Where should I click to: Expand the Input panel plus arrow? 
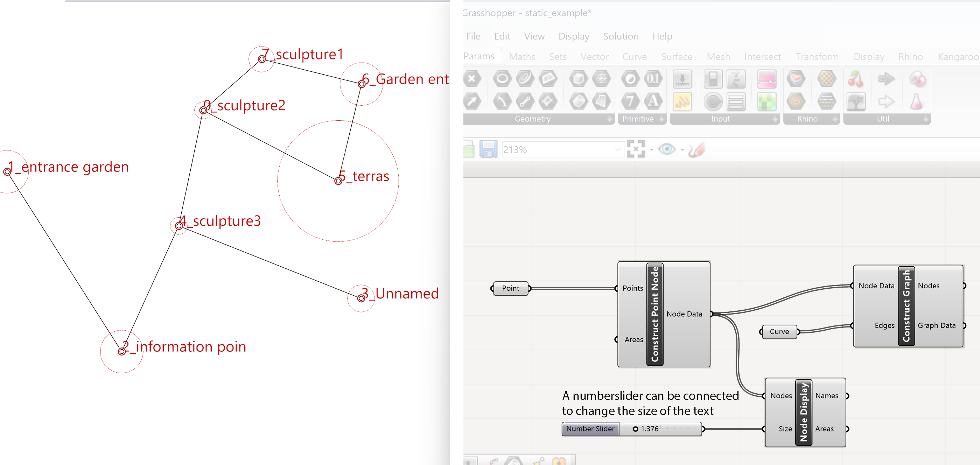(x=775, y=119)
